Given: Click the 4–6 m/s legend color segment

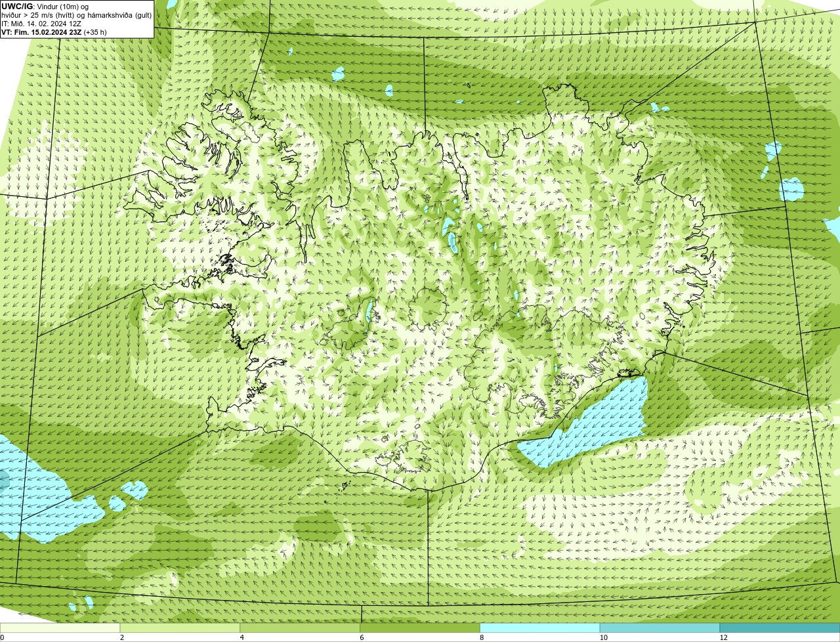Looking at the screenshot, I should (x=301, y=628).
